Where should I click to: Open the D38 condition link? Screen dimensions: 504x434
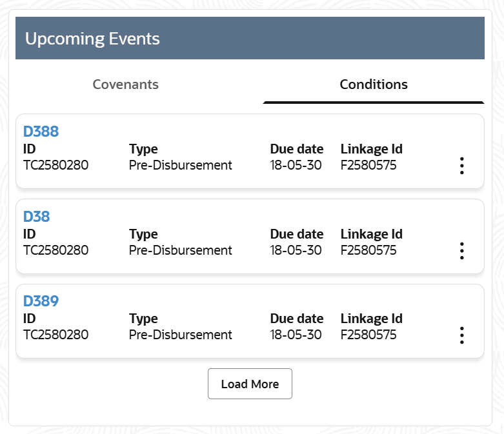coord(36,217)
